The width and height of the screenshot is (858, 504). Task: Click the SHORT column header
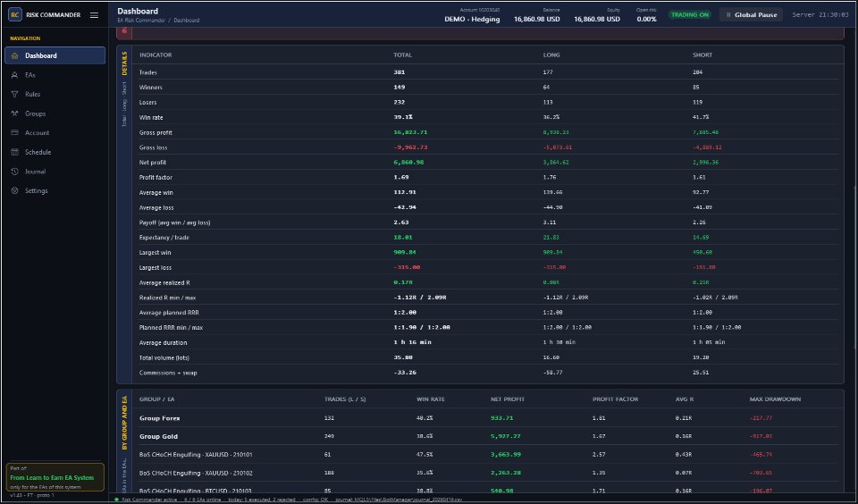click(702, 55)
